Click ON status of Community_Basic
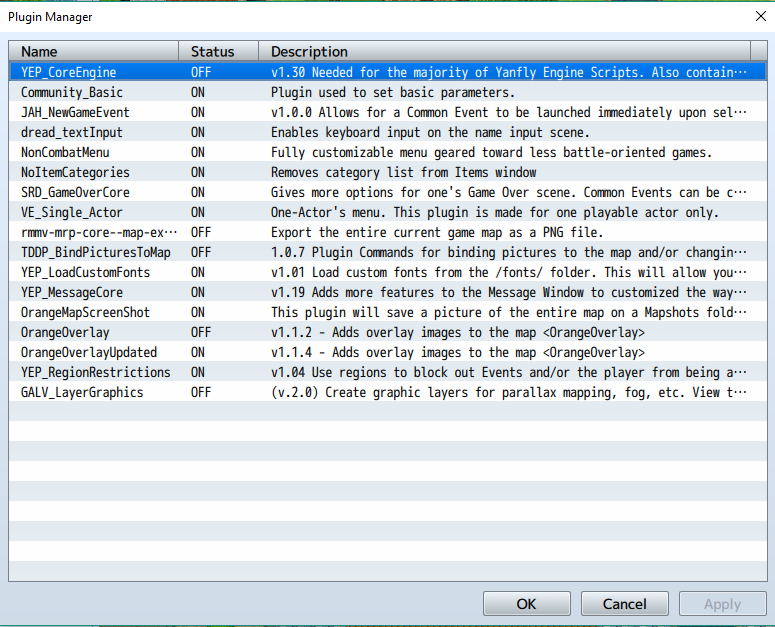This screenshot has width=775, height=627. click(198, 92)
